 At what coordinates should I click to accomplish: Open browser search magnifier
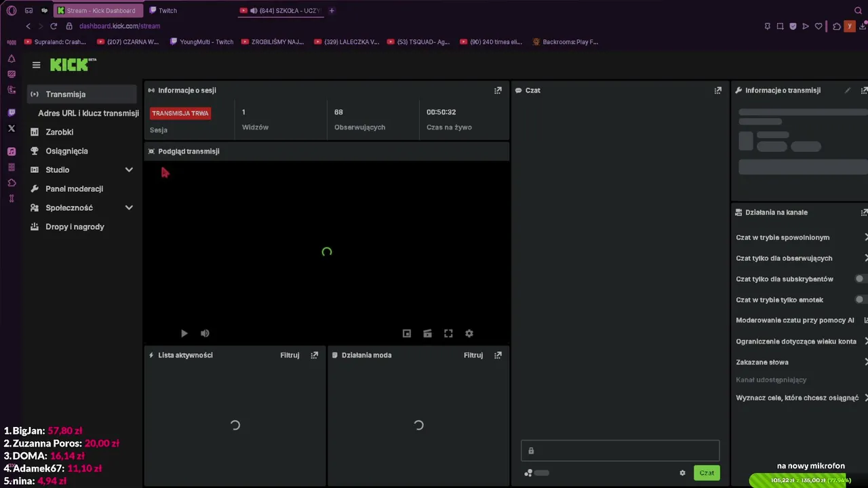(x=858, y=10)
